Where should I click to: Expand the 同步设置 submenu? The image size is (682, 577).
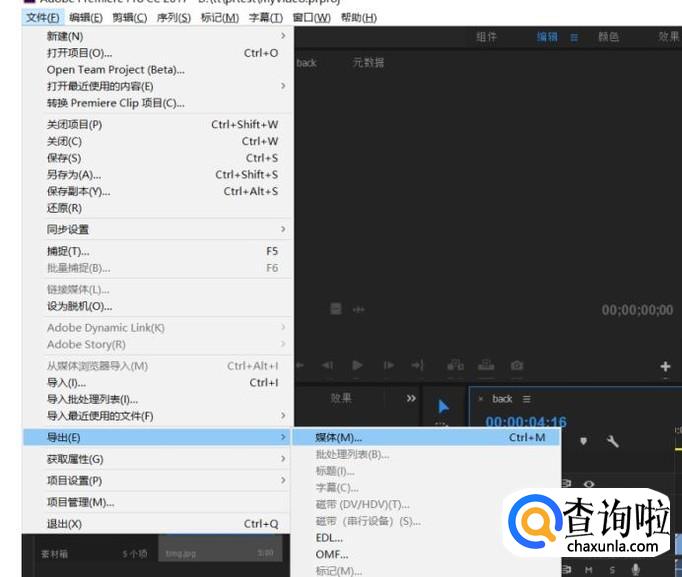pos(283,229)
